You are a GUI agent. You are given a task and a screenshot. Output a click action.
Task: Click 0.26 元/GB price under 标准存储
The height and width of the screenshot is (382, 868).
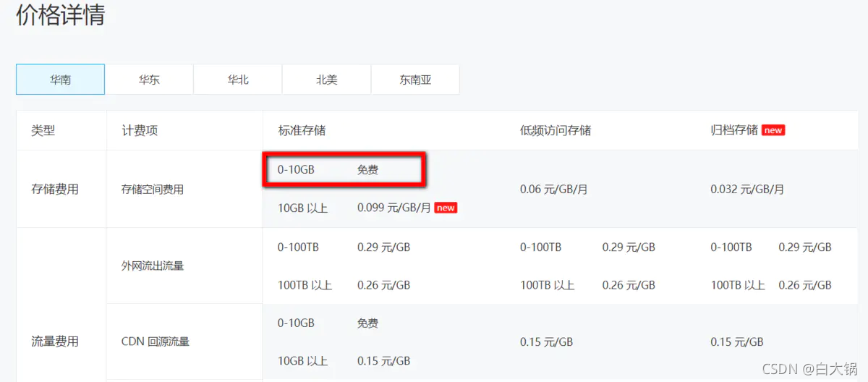tap(383, 285)
